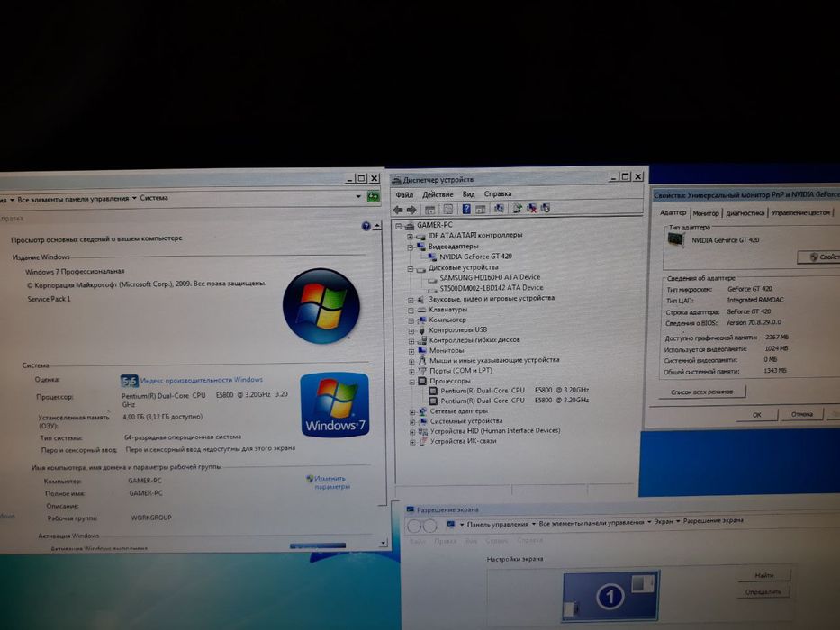Click the GAMER-PC computer icon in the tree
Viewport: 840px width, 630px height.
410,226
